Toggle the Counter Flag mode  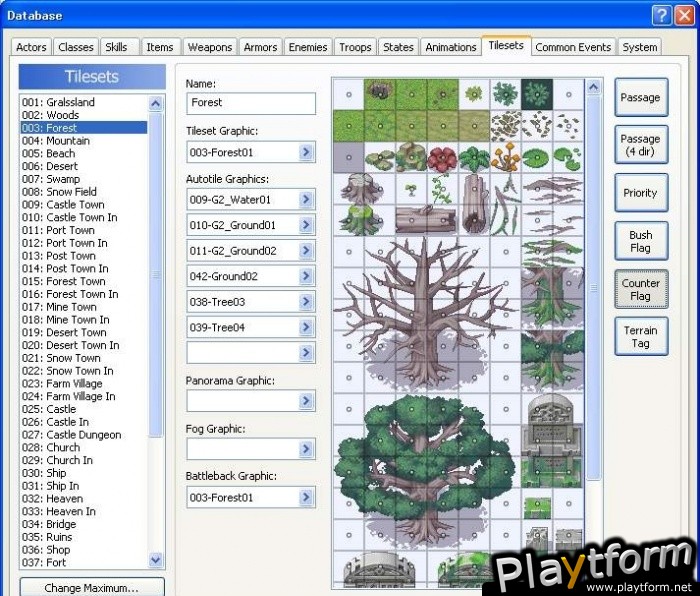[x=641, y=289]
